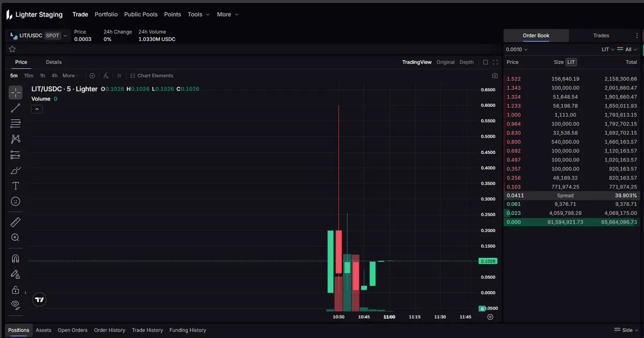Click the Lighter Staging logo
This screenshot has height=338, width=644.
tap(34, 15)
